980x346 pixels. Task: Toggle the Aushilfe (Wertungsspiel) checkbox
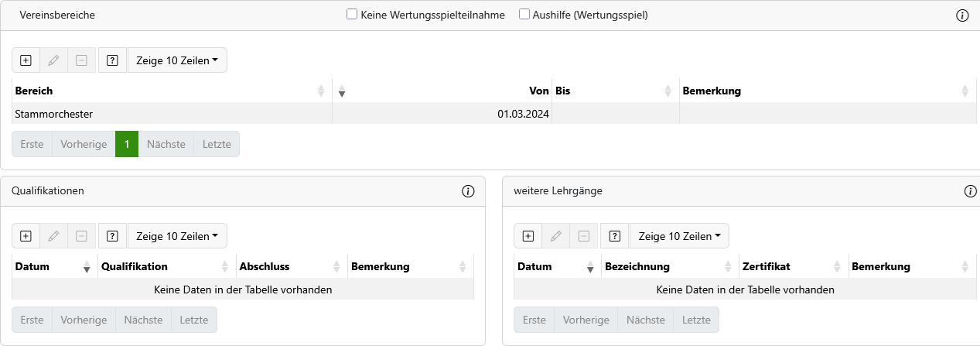pyautogui.click(x=524, y=15)
